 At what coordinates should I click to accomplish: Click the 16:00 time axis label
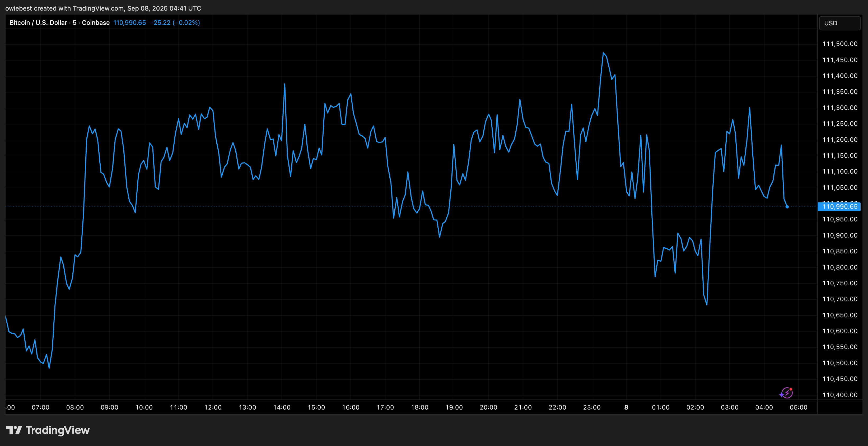click(x=351, y=407)
